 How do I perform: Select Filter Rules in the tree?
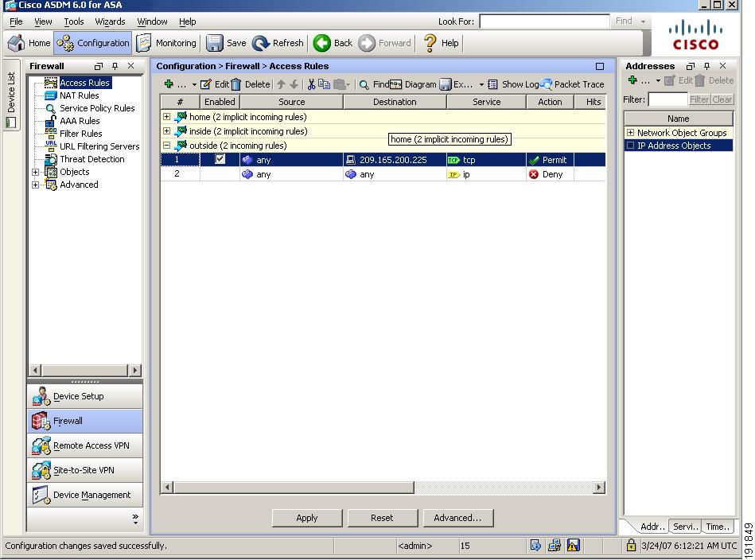click(80, 134)
